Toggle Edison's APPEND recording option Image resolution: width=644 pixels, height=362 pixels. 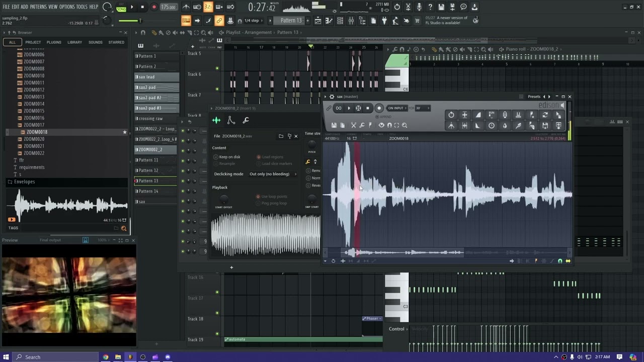click(x=383, y=117)
